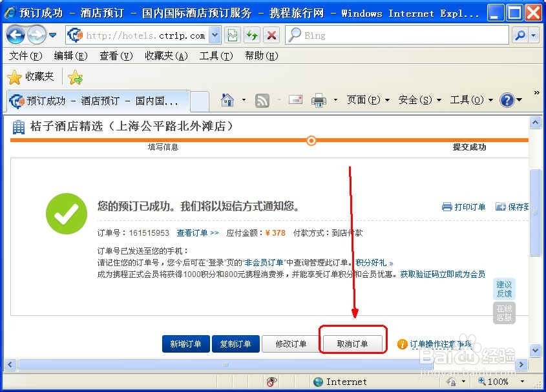
Task: Go back with the browser Back arrow
Action: pyautogui.click(x=16, y=35)
